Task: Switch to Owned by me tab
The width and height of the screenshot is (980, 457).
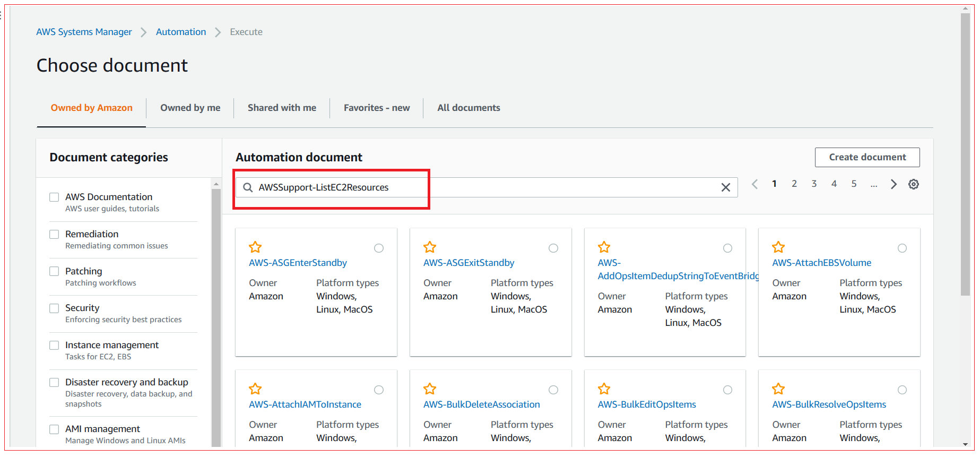Action: pyautogui.click(x=190, y=108)
